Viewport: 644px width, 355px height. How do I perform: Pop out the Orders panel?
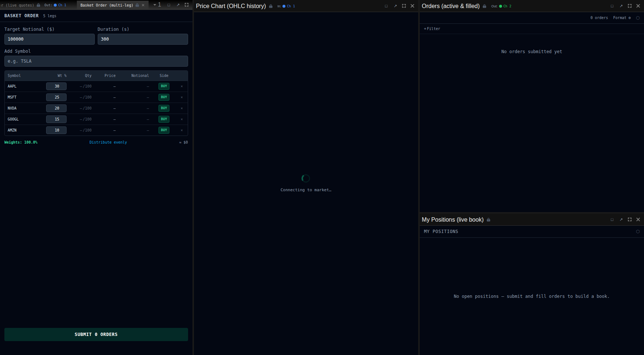point(621,6)
